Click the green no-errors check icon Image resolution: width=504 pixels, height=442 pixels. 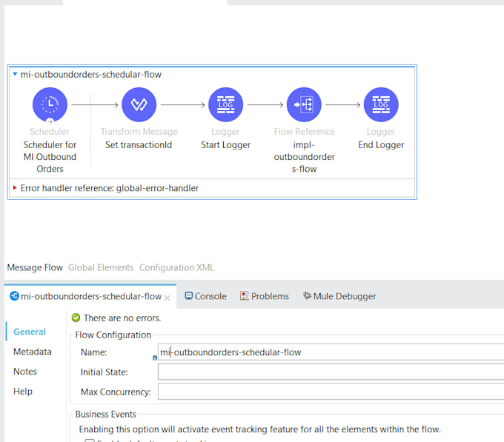(x=76, y=318)
